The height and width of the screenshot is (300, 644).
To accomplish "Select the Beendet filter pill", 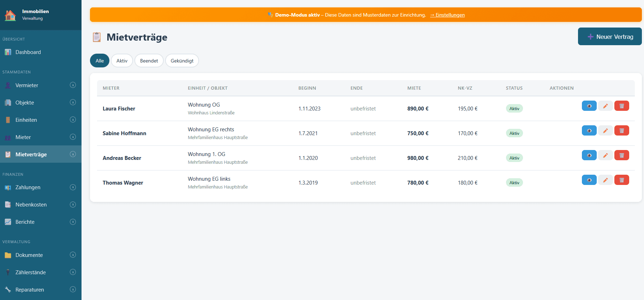I will [149, 61].
